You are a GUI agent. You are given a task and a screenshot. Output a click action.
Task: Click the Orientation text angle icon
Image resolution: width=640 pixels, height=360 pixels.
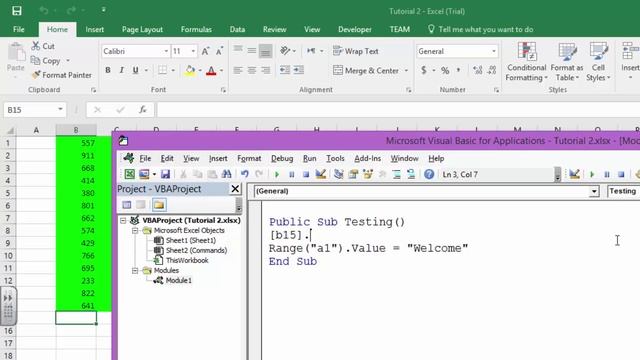pos(285,51)
